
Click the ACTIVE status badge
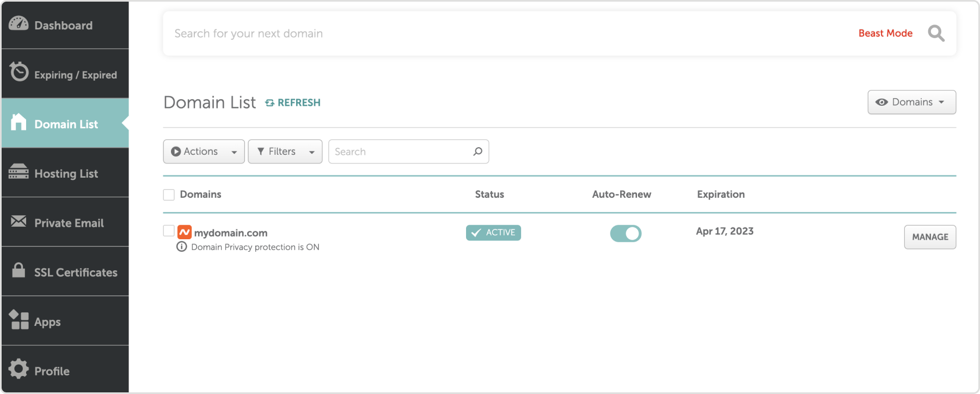(x=493, y=233)
